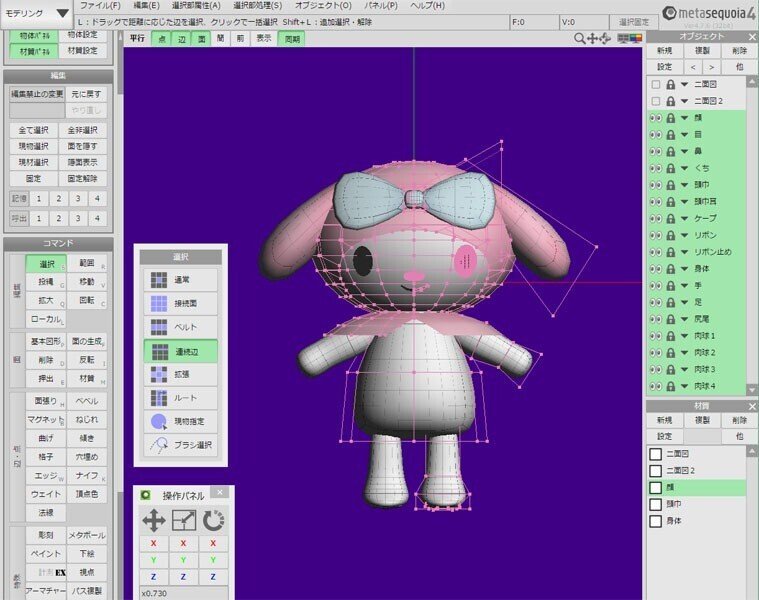Click the 全て選択 select all button
The height and width of the screenshot is (600, 759).
click(33, 130)
